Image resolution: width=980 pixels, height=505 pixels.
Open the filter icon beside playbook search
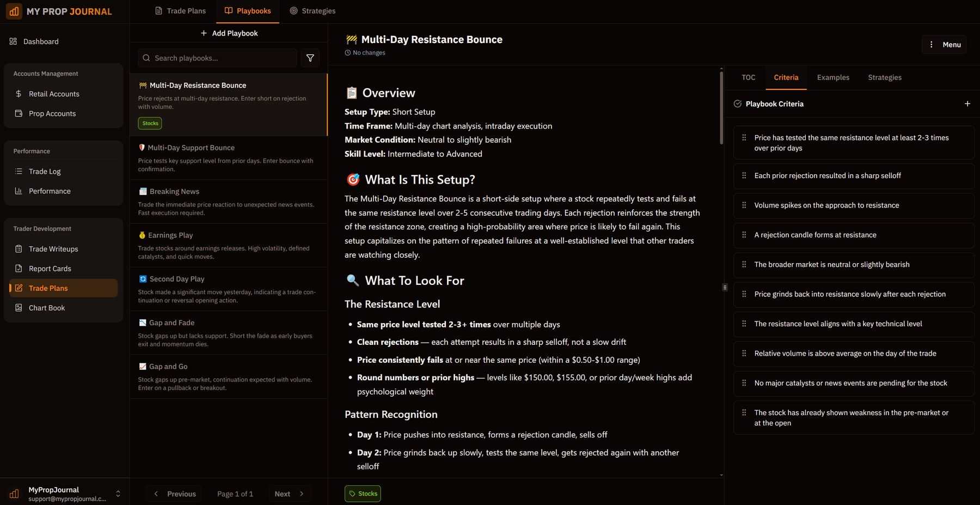coord(310,58)
